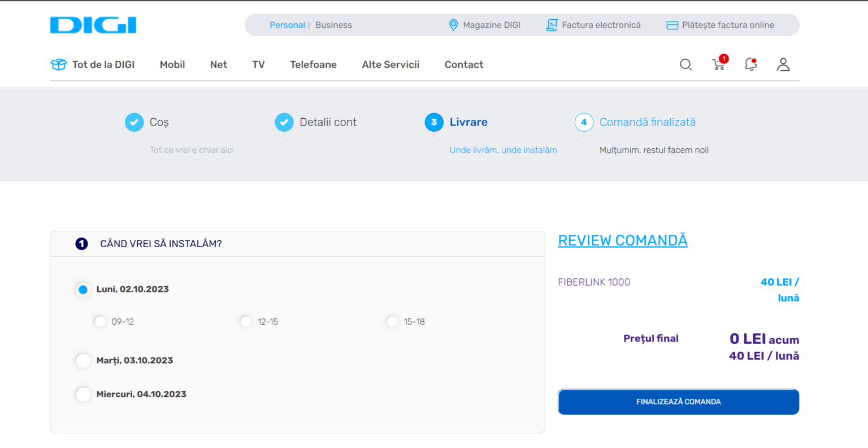This screenshot has width=868, height=448.
Task: Open the search magnifier icon
Action: (x=685, y=64)
